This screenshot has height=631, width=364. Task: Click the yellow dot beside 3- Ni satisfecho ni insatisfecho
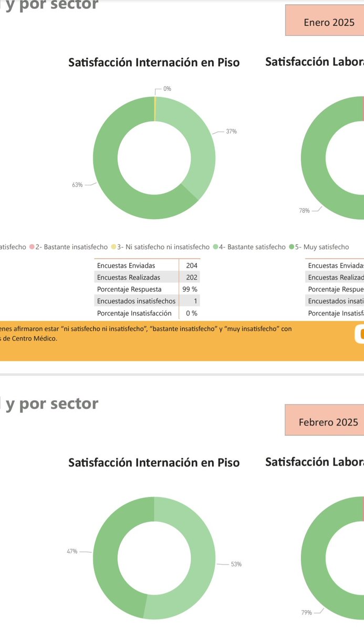coord(113,247)
